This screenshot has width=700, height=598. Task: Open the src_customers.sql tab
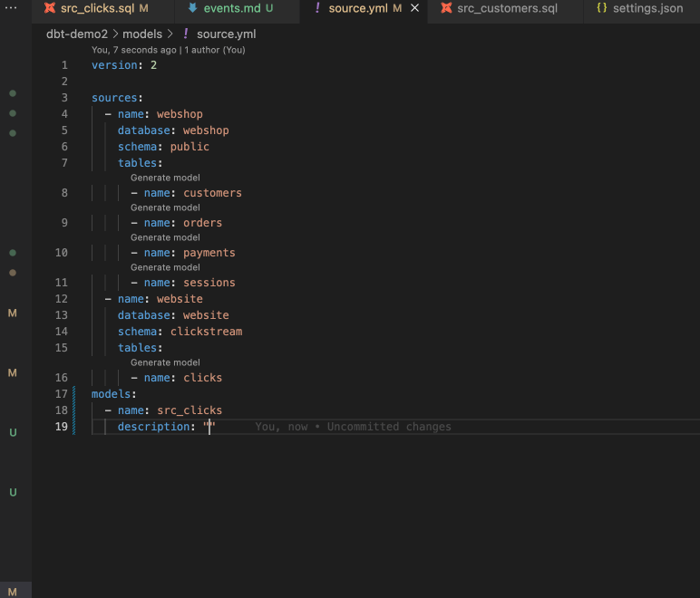coord(507,8)
